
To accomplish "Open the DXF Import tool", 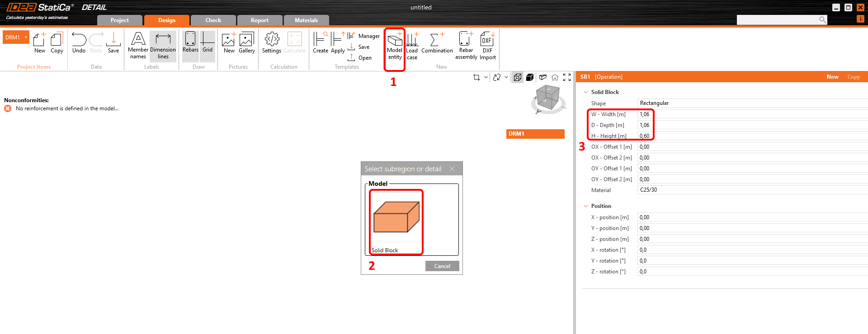I will tap(487, 41).
